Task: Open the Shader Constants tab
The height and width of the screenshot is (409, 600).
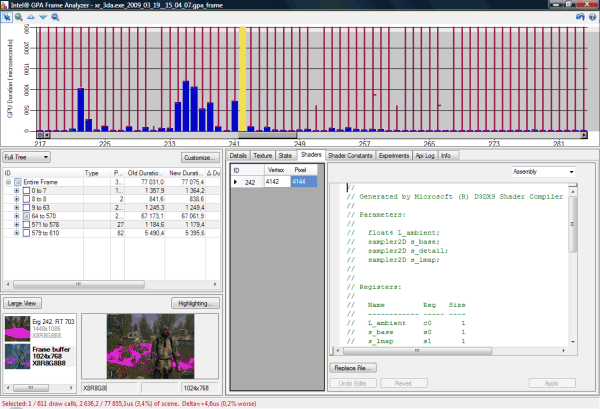Action: [x=350, y=156]
